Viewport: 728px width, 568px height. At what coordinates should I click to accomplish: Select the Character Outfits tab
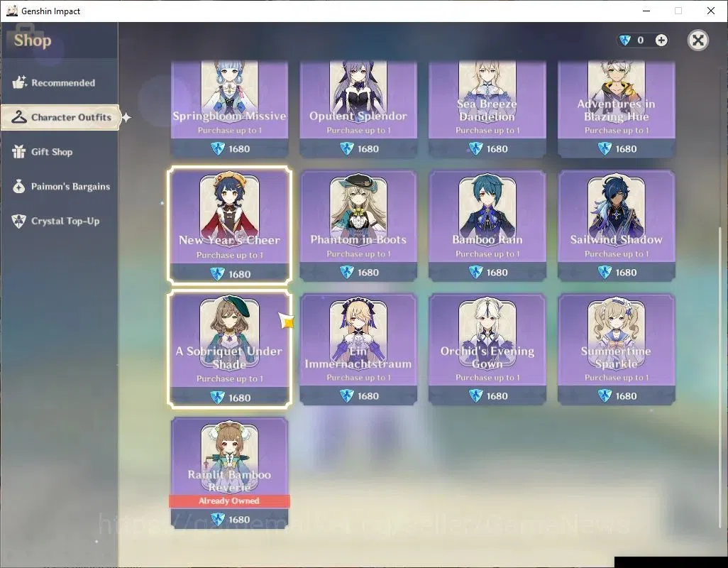click(60, 117)
